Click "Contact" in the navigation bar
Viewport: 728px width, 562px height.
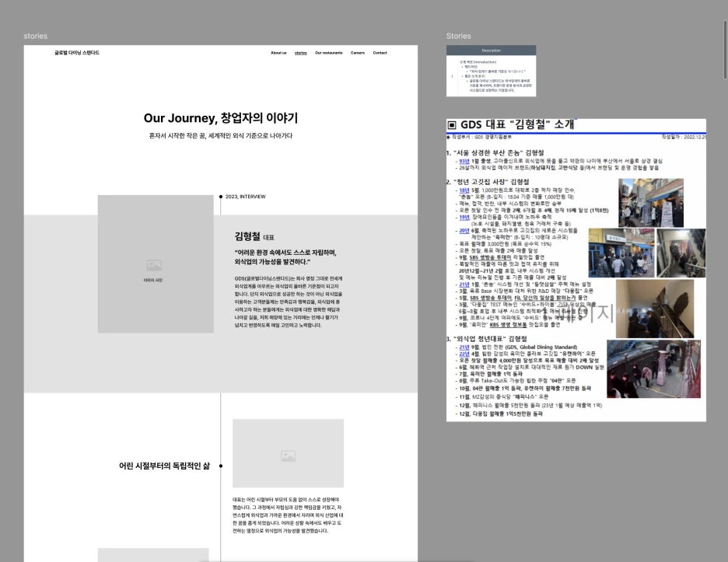tap(380, 53)
